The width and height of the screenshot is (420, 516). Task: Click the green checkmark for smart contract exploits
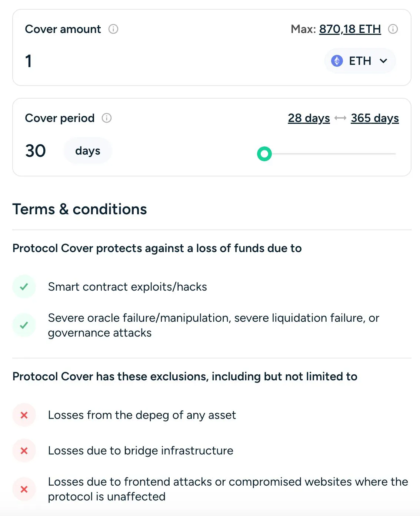[x=24, y=287]
